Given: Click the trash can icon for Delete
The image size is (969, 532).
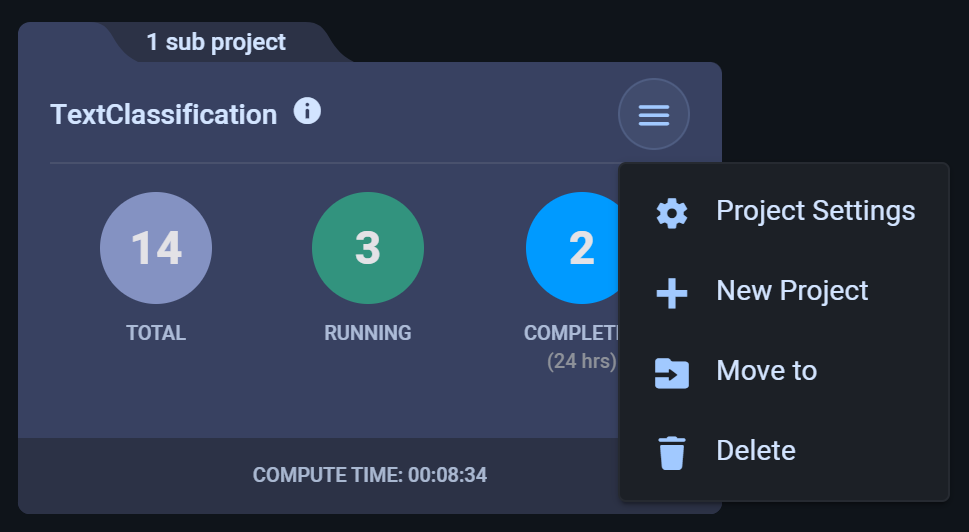Looking at the screenshot, I should (671, 452).
